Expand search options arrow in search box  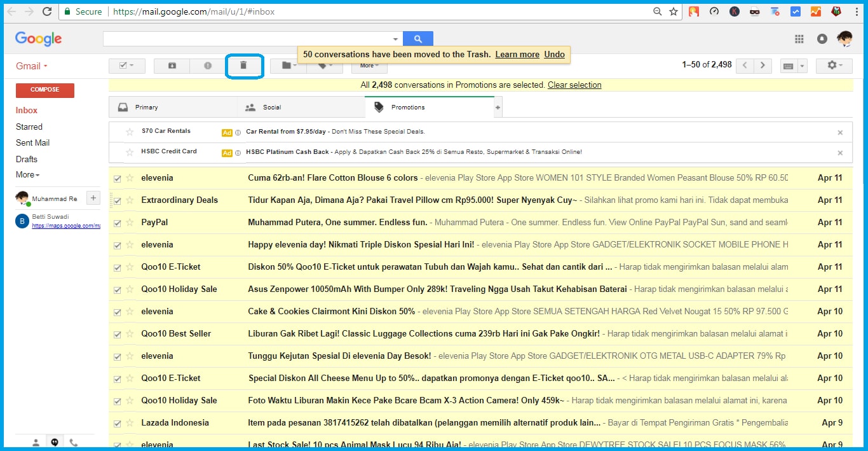click(395, 39)
